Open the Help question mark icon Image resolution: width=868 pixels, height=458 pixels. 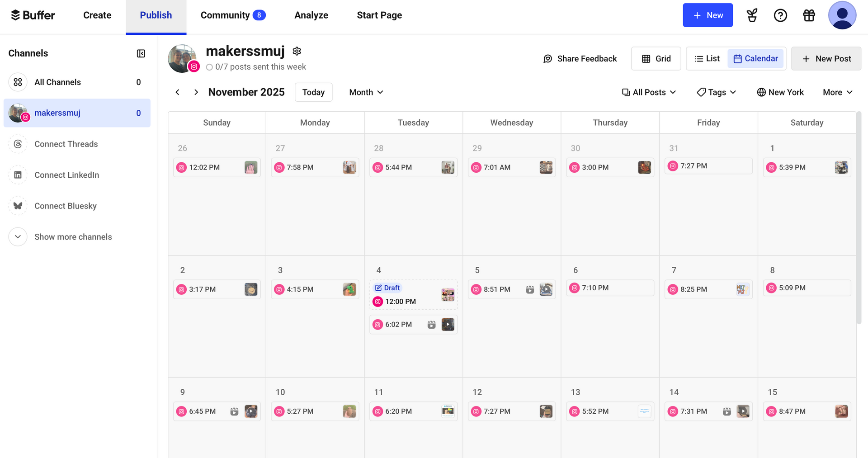pyautogui.click(x=780, y=15)
